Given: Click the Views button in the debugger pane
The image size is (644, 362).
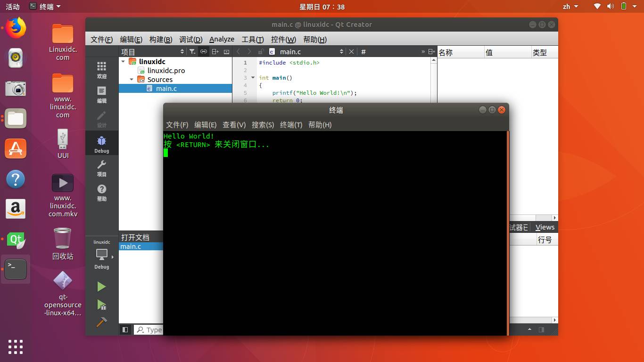Looking at the screenshot, I should 545,227.
